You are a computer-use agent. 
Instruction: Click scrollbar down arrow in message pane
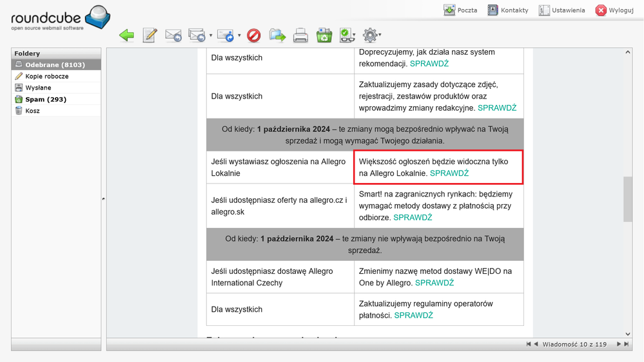(628, 334)
